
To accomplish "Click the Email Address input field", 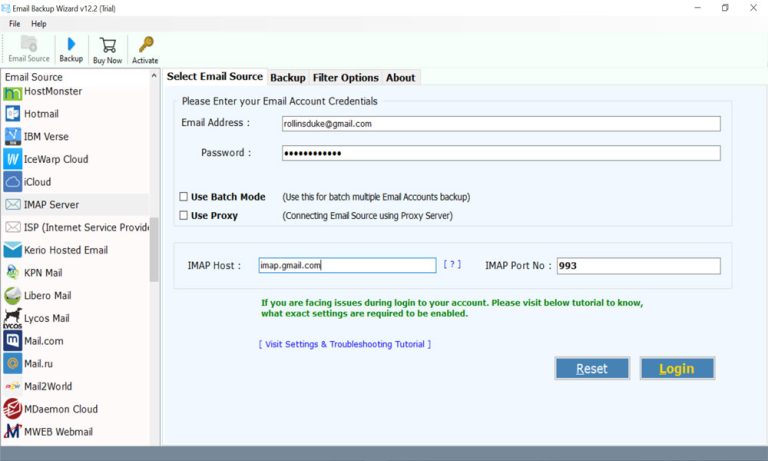I will tap(501, 123).
